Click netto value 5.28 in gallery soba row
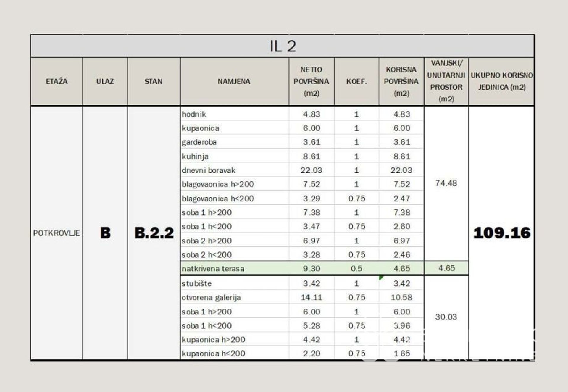The image size is (568, 392). click(x=311, y=326)
